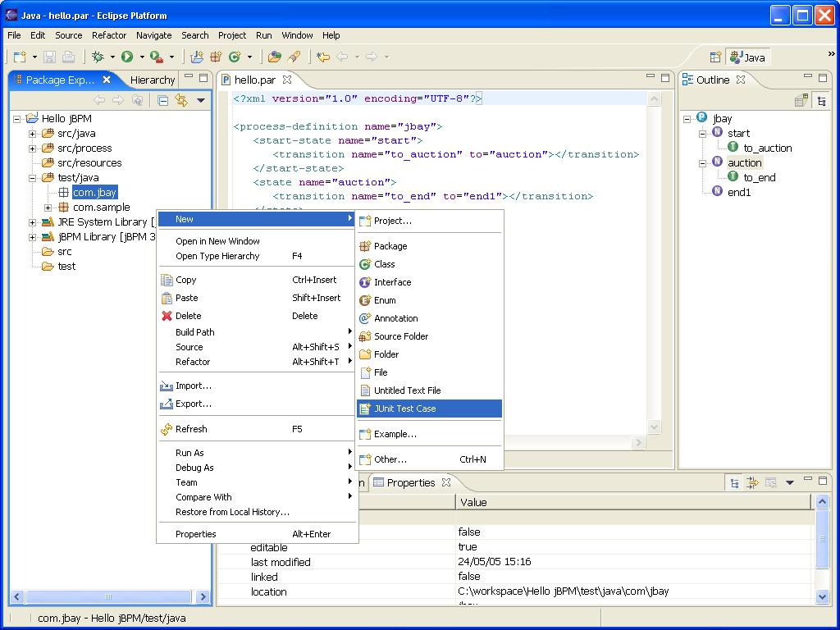Open the Run dropdown arrow
The height and width of the screenshot is (630, 840).
(142, 57)
